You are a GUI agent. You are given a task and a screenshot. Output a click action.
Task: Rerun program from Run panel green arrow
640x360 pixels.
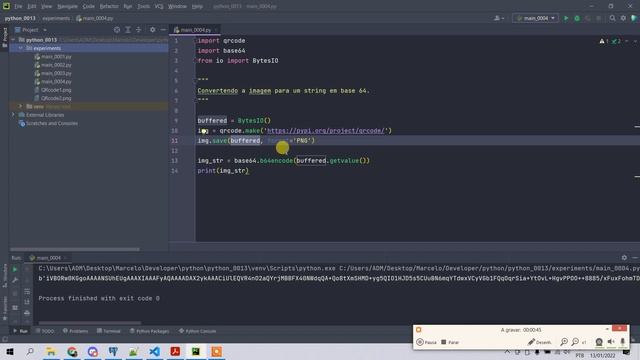(15, 269)
